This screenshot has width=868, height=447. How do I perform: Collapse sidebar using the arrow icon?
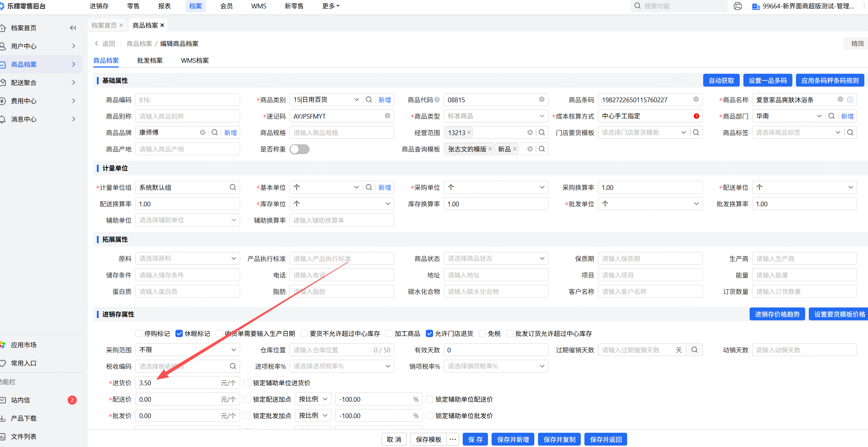click(x=73, y=28)
